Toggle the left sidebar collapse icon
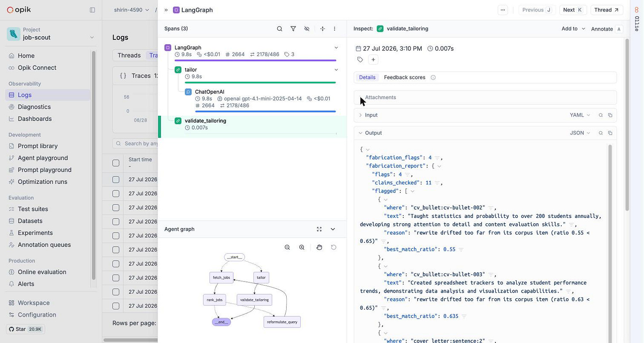The height and width of the screenshot is (343, 644). coord(92,10)
